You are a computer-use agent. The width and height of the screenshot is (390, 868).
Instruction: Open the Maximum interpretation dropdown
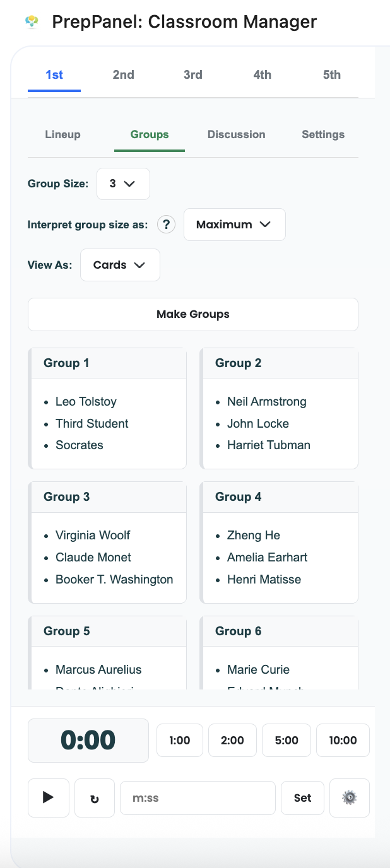click(x=234, y=224)
